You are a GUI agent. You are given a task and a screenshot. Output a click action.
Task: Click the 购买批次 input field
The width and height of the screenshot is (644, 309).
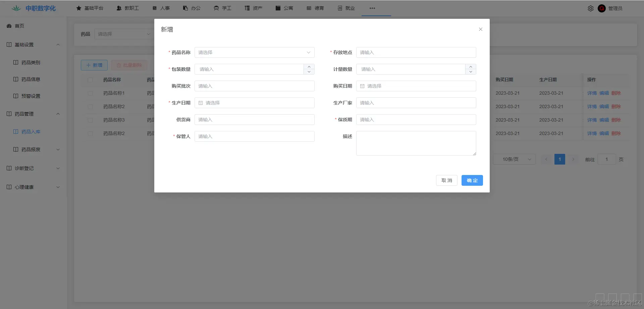255,86
